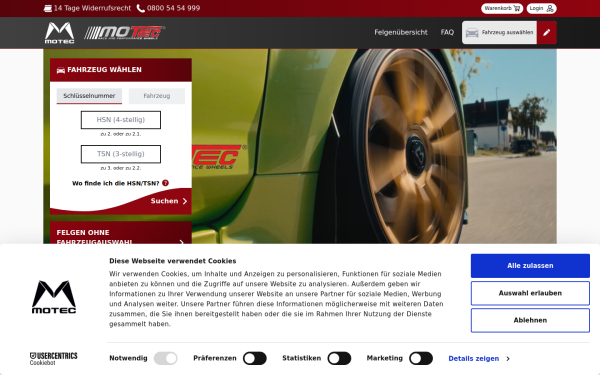This screenshot has height=375, width=600.
Task: Click the Suchen button
Action: click(169, 201)
